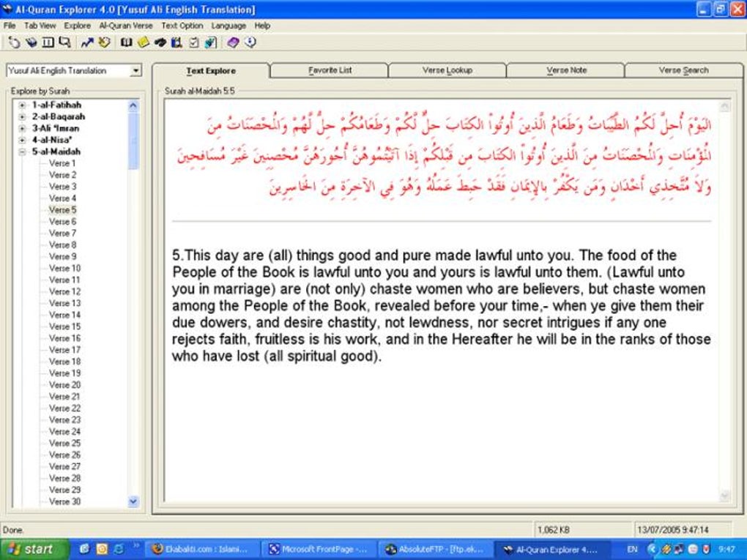Click the text pane scroll up arrow
This screenshot has height=560, width=747.
[724, 105]
